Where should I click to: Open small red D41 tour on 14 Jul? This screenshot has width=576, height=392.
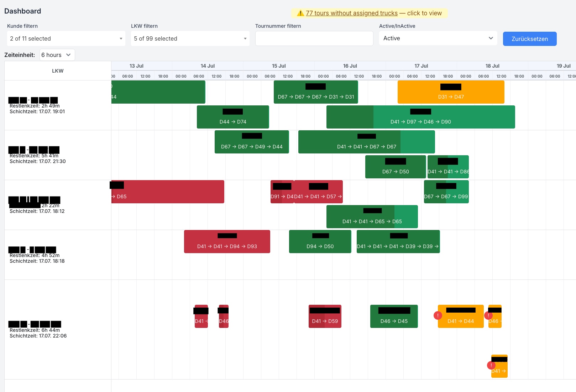tap(201, 316)
